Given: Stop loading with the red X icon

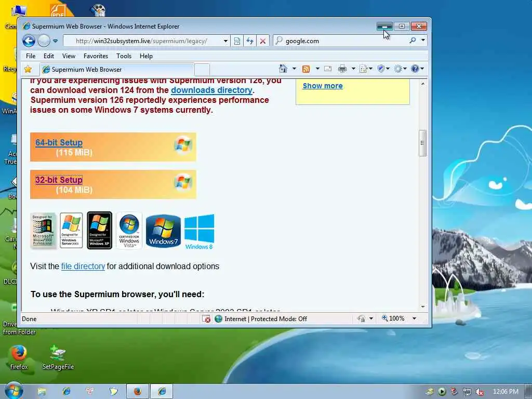Looking at the screenshot, I should [x=262, y=41].
